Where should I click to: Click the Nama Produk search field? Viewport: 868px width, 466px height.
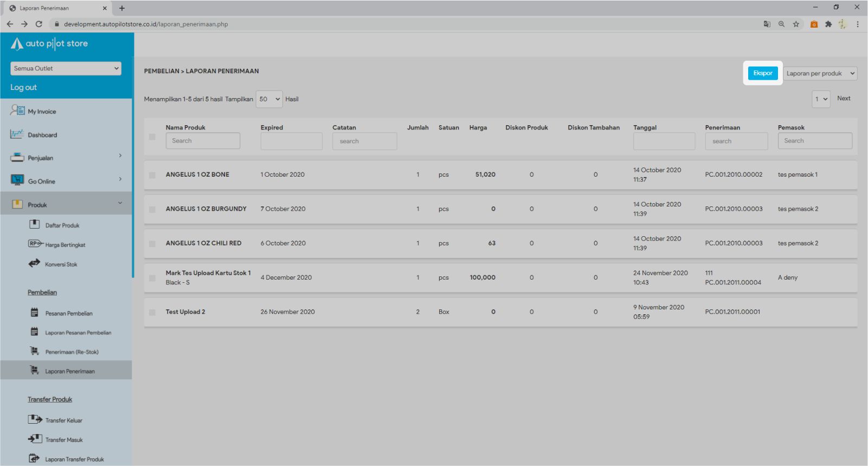203,141
